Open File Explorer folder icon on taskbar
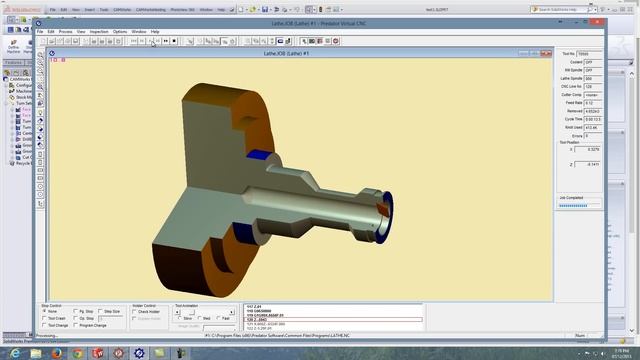640x360 pixels. (x=36, y=353)
